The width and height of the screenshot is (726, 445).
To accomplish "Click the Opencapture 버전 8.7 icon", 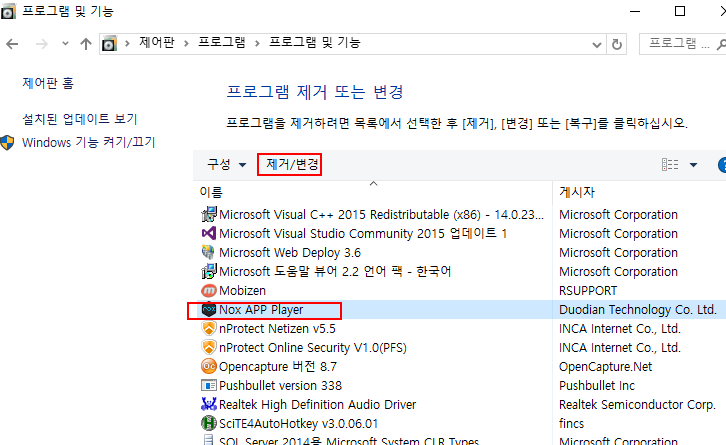I will tap(209, 367).
